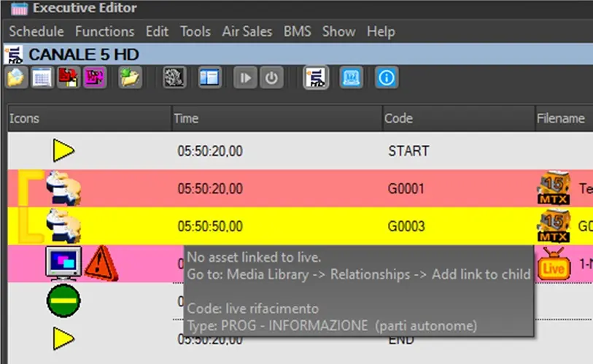The height and width of the screenshot is (364, 593).
Task: Click the blue info icon in toolbar
Action: (x=387, y=77)
